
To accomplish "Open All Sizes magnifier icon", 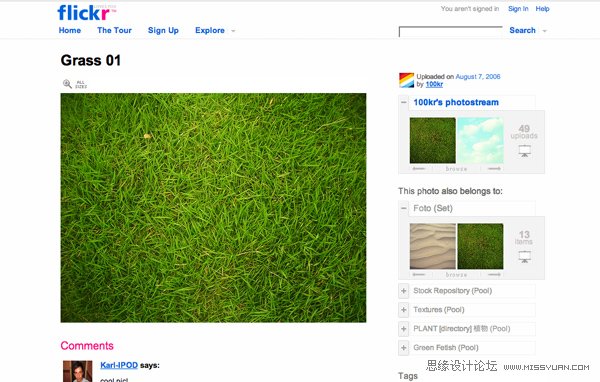I will pyautogui.click(x=67, y=84).
